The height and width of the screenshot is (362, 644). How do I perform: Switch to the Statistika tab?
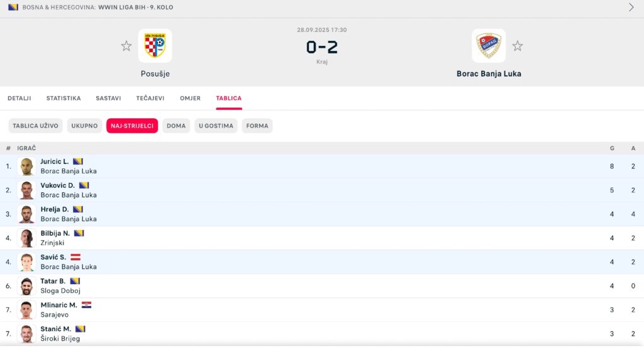pyautogui.click(x=64, y=98)
